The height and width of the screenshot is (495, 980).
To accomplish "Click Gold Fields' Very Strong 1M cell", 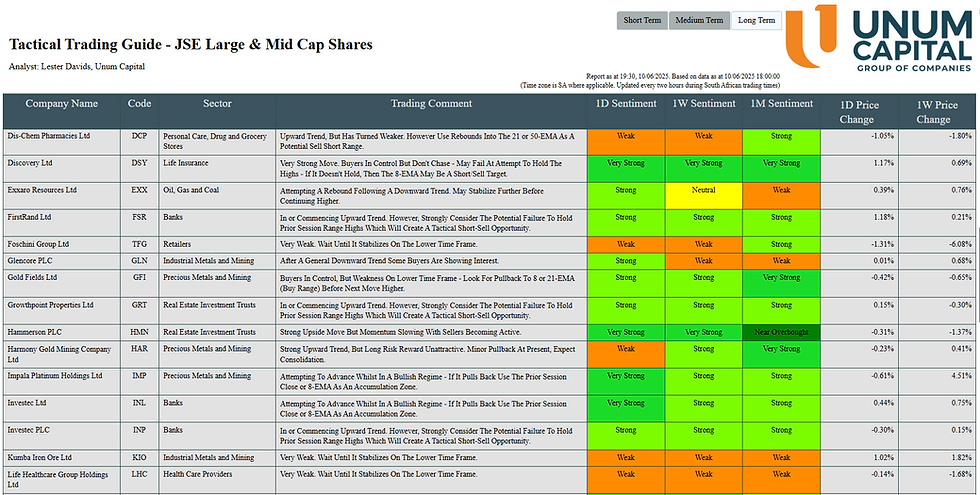I will 781,284.
